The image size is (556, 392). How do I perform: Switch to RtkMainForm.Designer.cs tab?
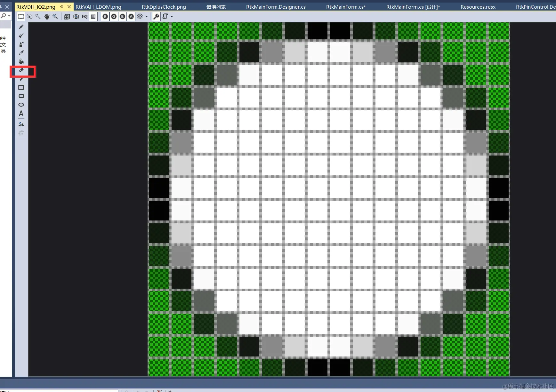(x=276, y=7)
